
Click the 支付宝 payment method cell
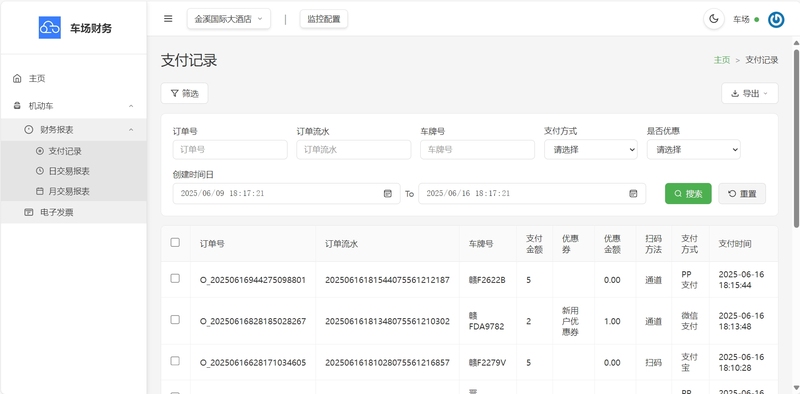click(x=689, y=362)
